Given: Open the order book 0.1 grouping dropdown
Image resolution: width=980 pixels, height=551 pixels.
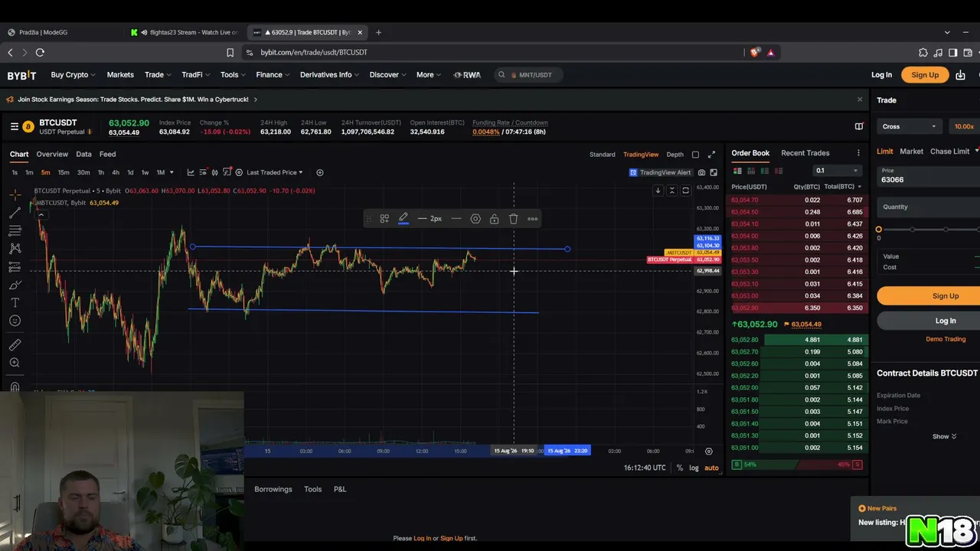Looking at the screenshot, I should coord(836,171).
